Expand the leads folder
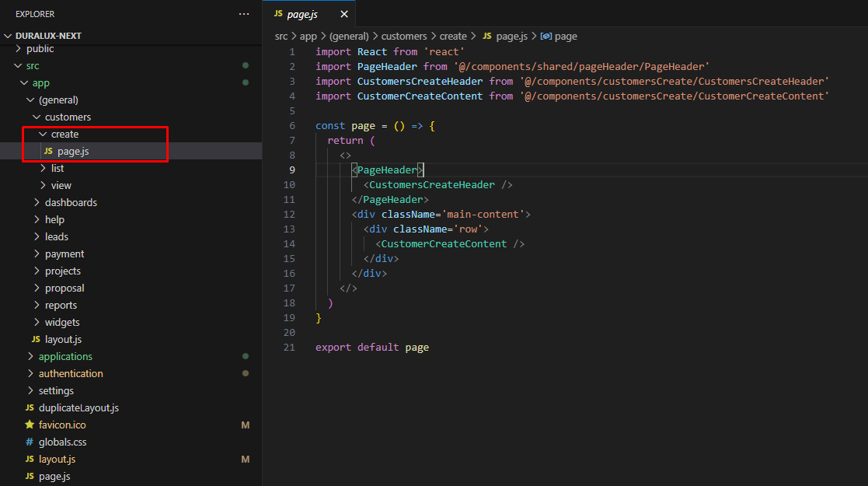Image resolution: width=868 pixels, height=486 pixels. point(57,236)
